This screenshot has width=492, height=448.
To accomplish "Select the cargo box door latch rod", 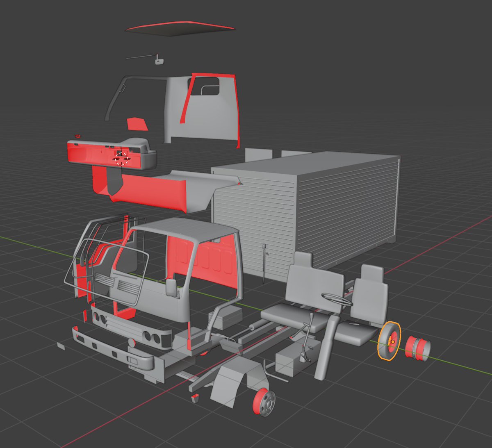I will tap(264, 263).
